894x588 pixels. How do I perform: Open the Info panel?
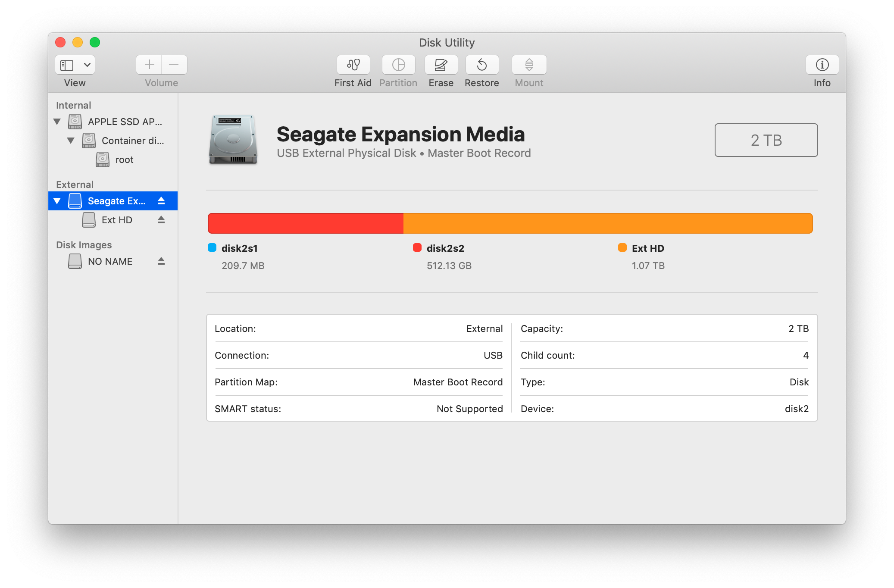tap(822, 65)
